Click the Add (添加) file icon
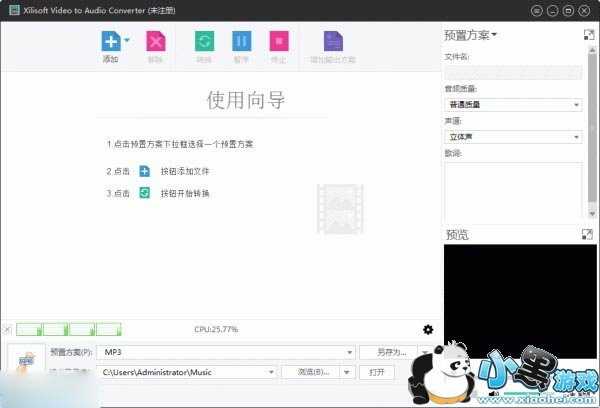 tap(109, 42)
